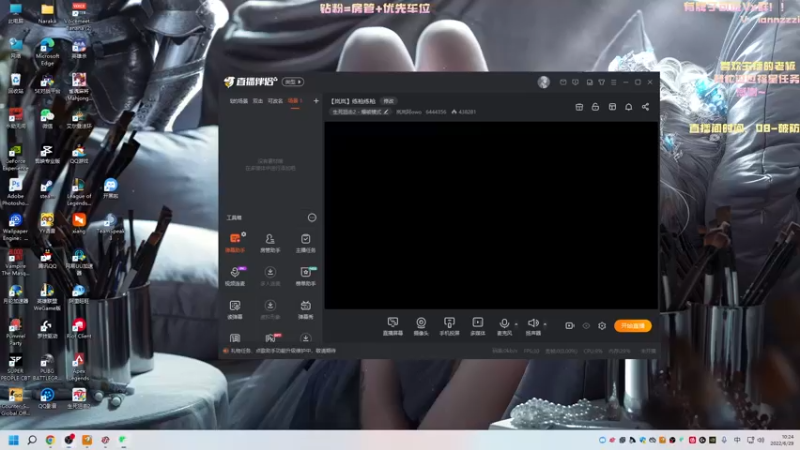Toggle the lock icon above preview
The width and height of the screenshot is (800, 450).
tap(595, 107)
